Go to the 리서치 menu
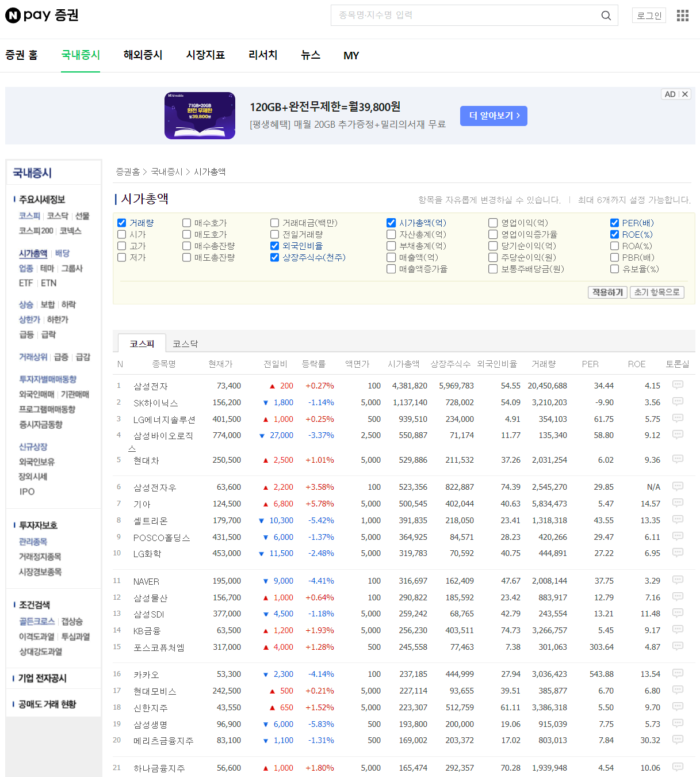Screen dimensions: 700x777 point(263,55)
